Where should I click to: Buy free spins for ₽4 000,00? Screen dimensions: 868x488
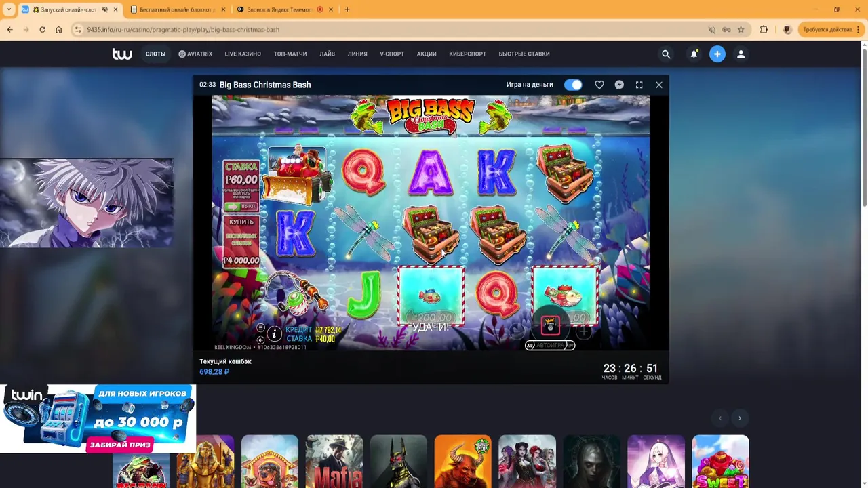coord(241,242)
